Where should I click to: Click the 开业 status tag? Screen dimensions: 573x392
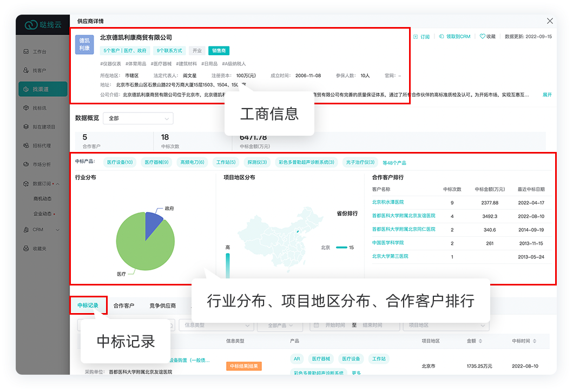click(x=197, y=51)
